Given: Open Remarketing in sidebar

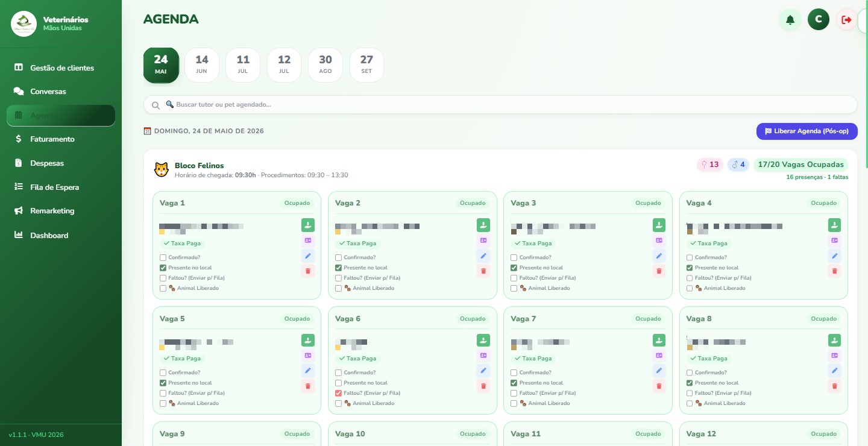Looking at the screenshot, I should (61, 211).
